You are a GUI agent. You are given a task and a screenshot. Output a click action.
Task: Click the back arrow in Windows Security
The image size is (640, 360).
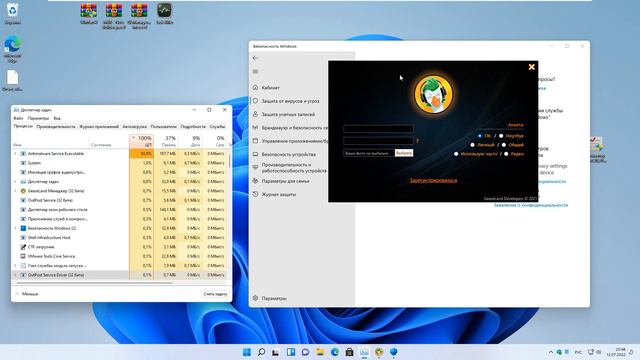256,58
